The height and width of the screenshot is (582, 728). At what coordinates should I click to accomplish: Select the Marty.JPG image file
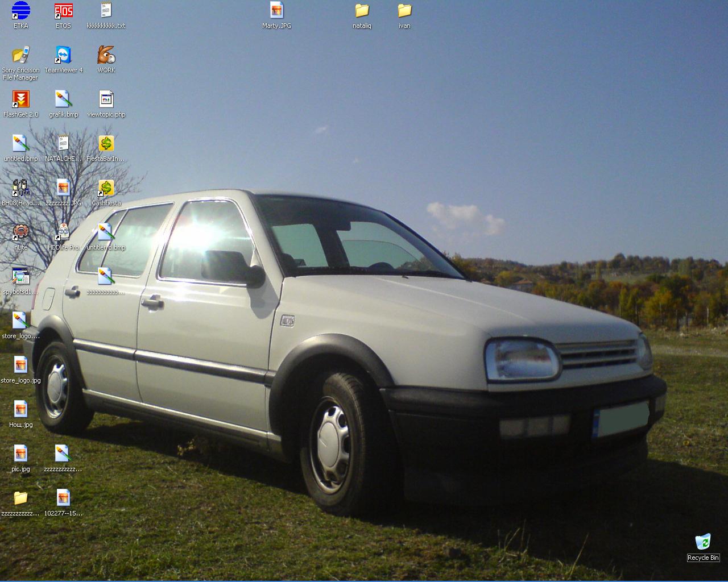coord(276,11)
